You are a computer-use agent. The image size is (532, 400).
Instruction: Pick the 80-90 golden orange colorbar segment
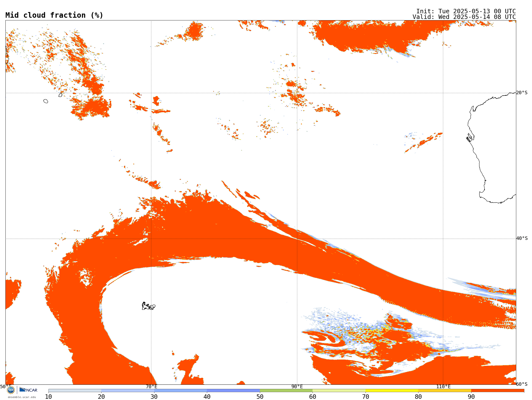(x=445, y=391)
